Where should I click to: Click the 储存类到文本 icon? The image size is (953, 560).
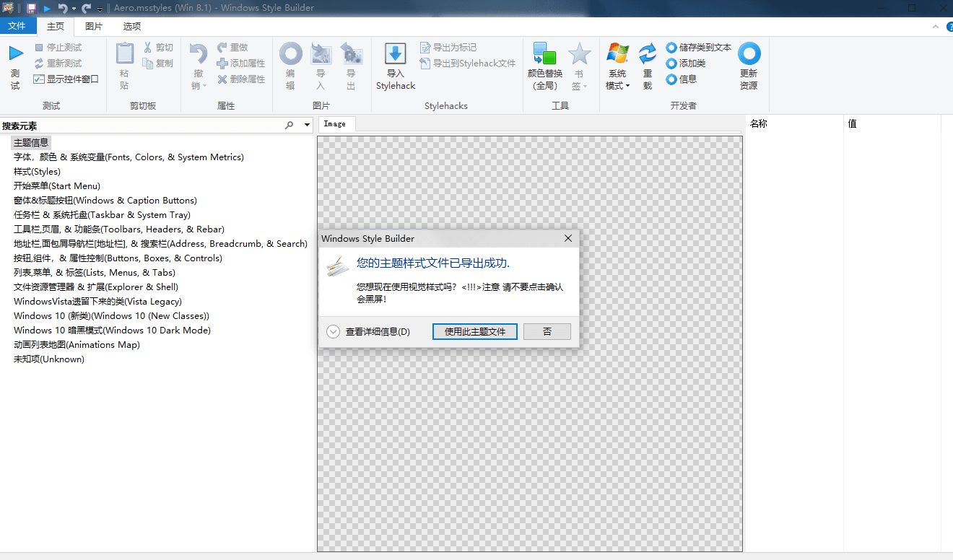pyautogui.click(x=671, y=48)
